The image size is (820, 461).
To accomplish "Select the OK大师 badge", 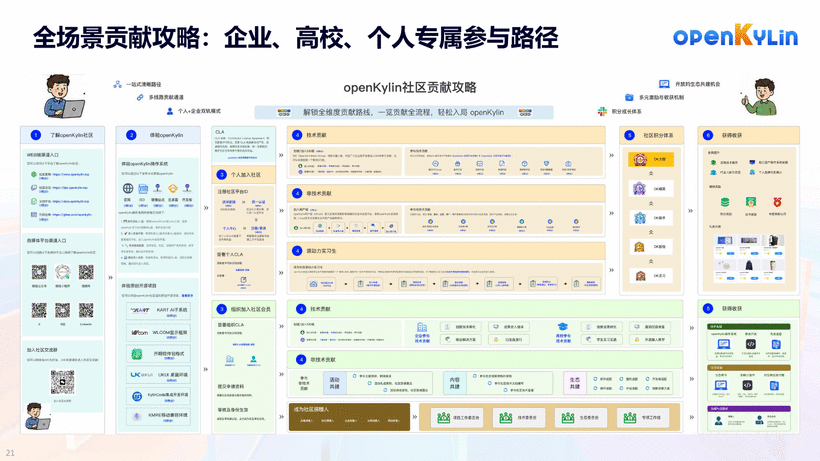I will 651,159.
